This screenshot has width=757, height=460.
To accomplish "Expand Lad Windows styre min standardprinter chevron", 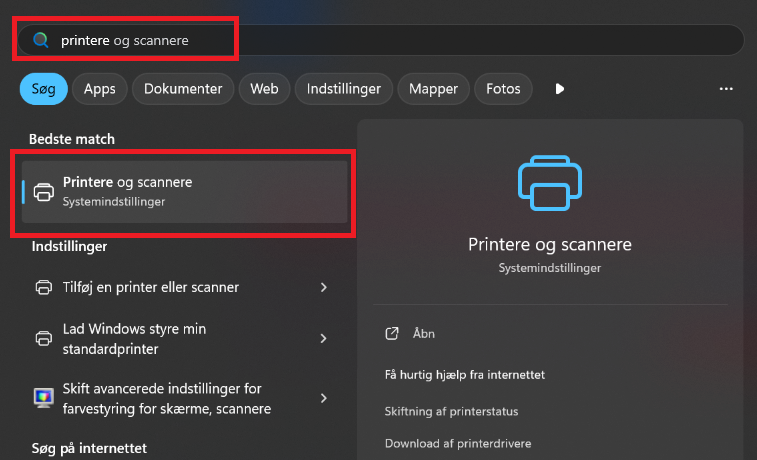I will 323,339.
